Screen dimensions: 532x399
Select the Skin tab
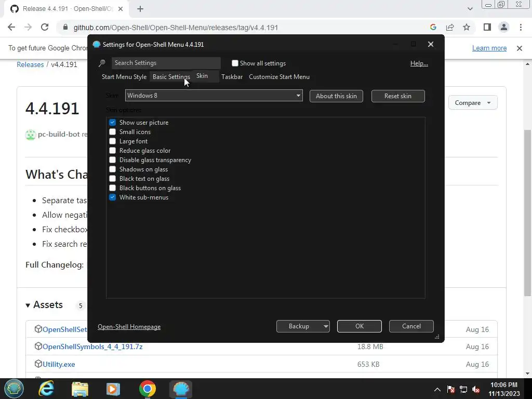click(x=202, y=76)
